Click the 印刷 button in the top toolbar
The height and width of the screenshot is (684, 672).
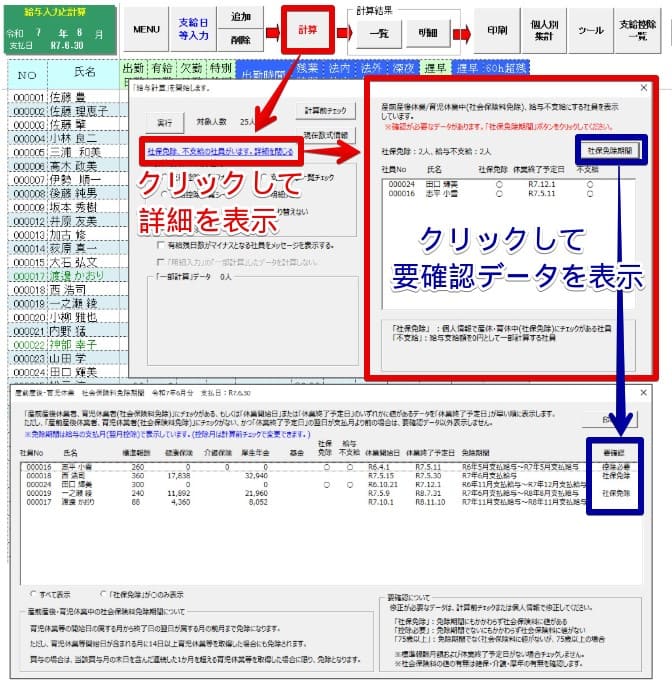click(x=497, y=30)
